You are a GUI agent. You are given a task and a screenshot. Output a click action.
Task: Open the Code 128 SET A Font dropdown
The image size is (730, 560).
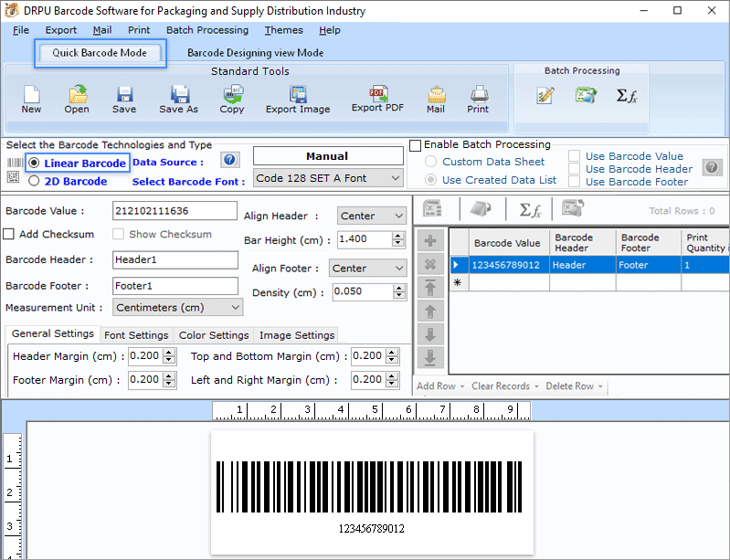point(328,178)
